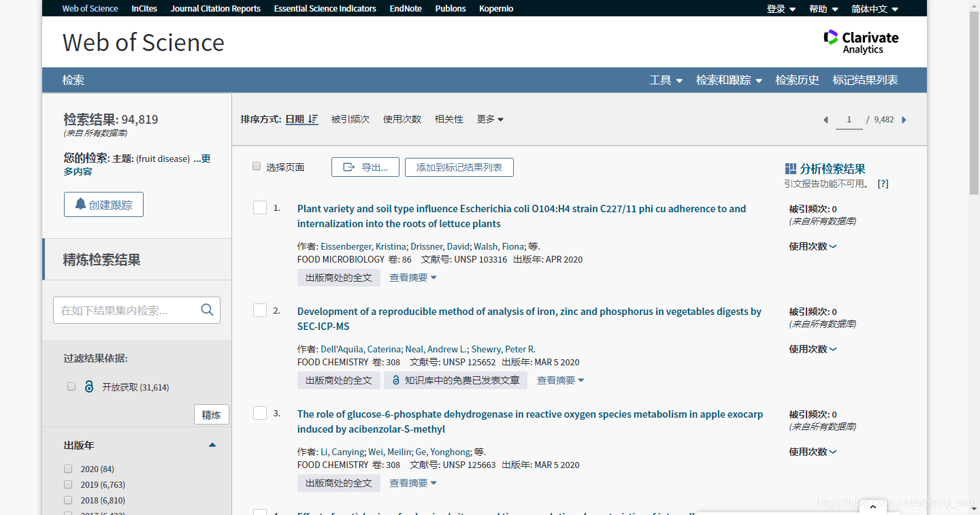This screenshot has height=515, width=980.
Task: Click the Web of Science title logo
Action: tap(144, 42)
